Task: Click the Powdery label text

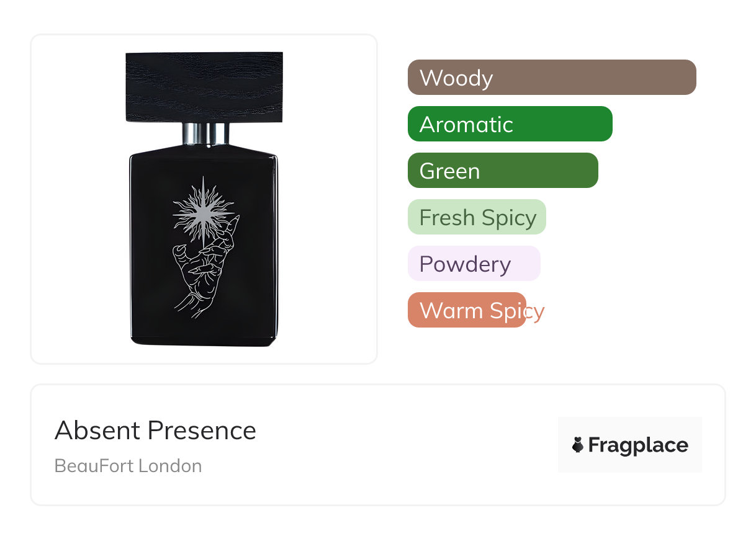Action: click(x=465, y=264)
